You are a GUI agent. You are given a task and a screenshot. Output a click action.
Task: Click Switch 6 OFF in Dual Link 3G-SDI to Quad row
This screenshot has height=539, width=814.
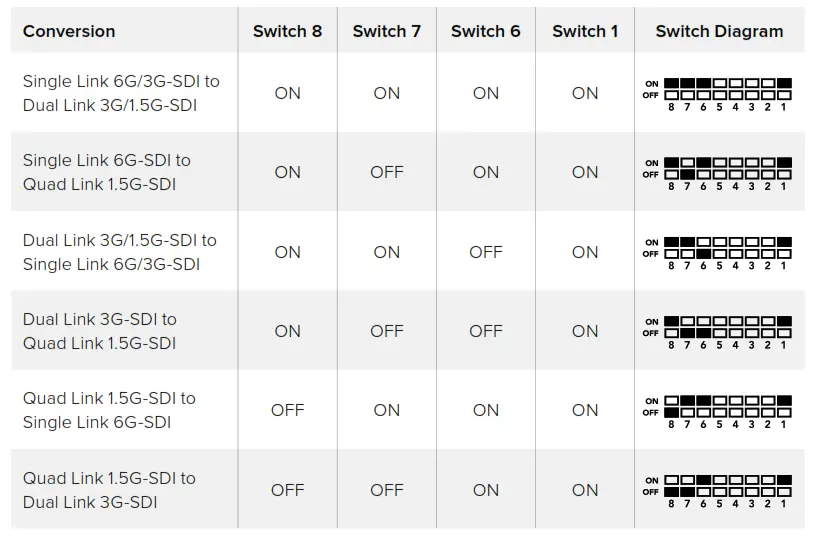pyautogui.click(x=485, y=331)
